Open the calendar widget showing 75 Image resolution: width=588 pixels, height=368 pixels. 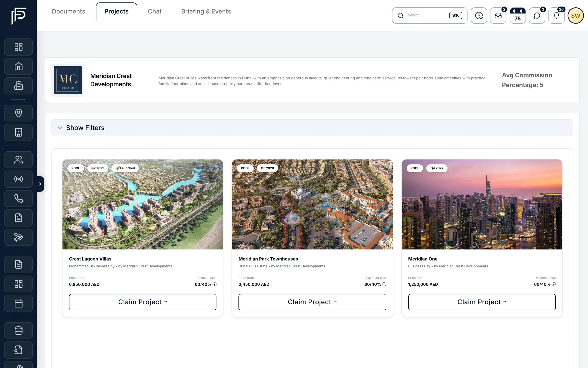[x=517, y=15]
